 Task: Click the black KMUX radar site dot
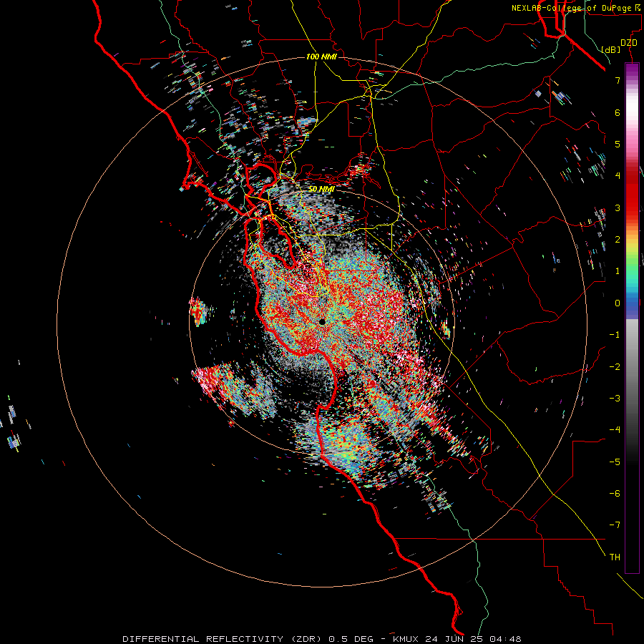point(322,321)
